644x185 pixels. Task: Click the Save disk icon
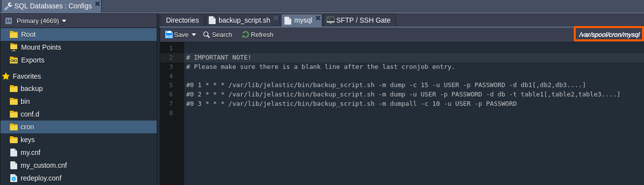point(168,34)
